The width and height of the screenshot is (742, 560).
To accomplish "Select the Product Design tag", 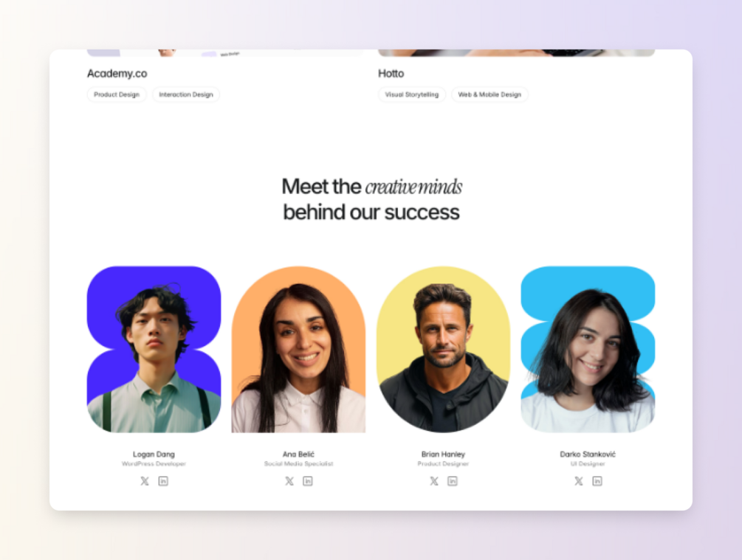I will pos(117,94).
